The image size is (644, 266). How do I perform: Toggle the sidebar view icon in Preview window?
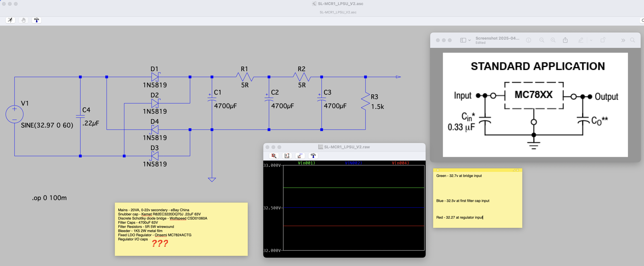pyautogui.click(x=463, y=40)
